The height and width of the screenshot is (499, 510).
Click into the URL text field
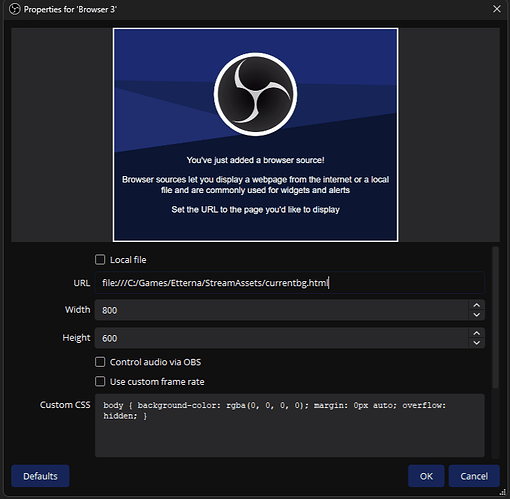(x=289, y=283)
